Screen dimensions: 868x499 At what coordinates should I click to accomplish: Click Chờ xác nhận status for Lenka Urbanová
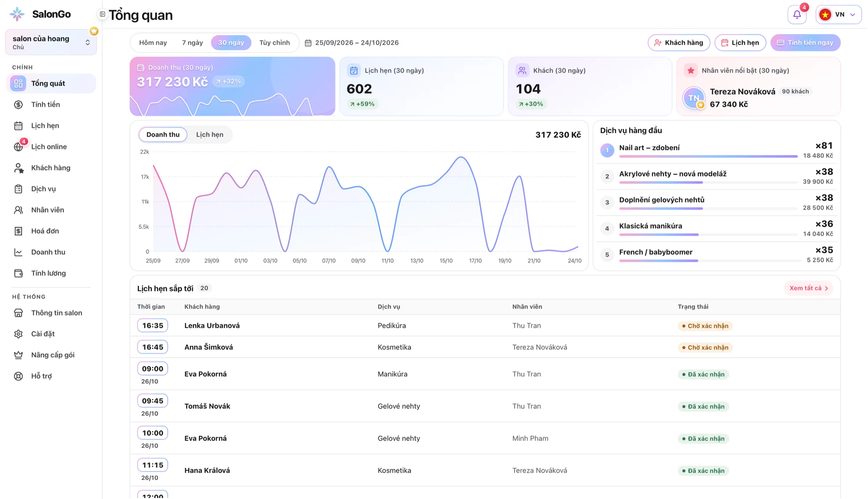705,326
